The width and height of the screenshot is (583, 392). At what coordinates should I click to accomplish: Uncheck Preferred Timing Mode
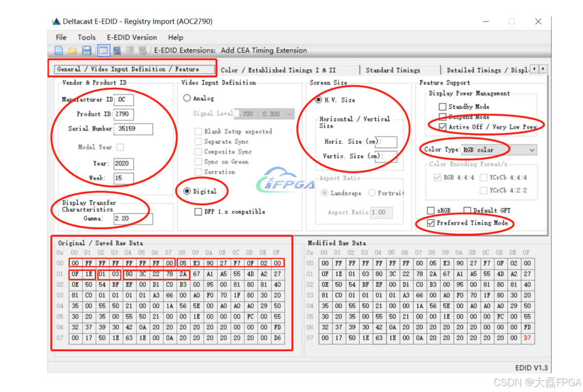click(x=431, y=223)
